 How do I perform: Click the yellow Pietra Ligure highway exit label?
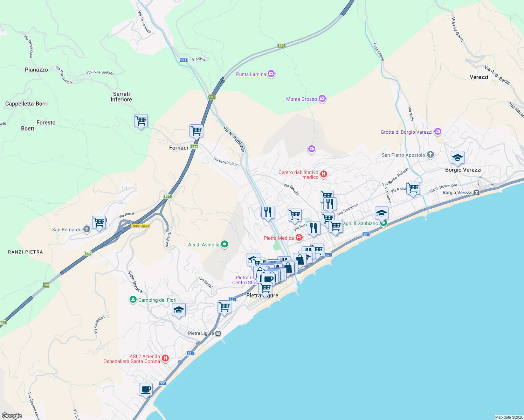[140, 226]
